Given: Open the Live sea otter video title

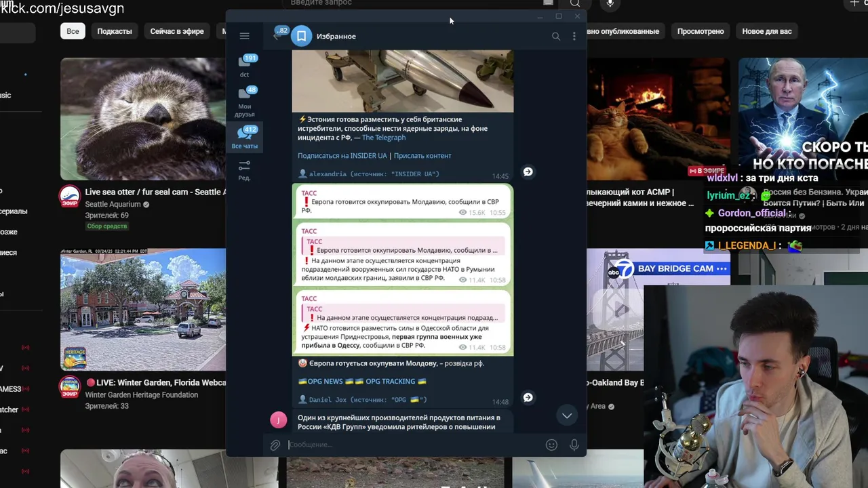Looking at the screenshot, I should coord(155,192).
